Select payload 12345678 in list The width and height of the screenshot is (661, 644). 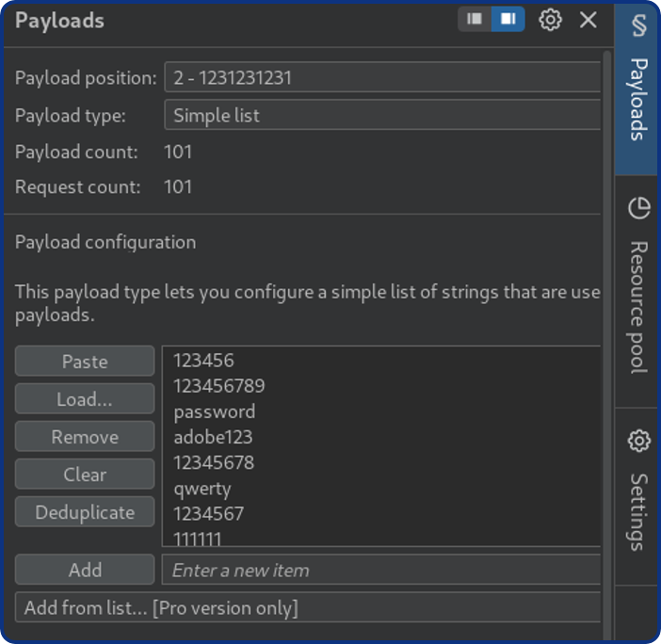click(x=381, y=463)
